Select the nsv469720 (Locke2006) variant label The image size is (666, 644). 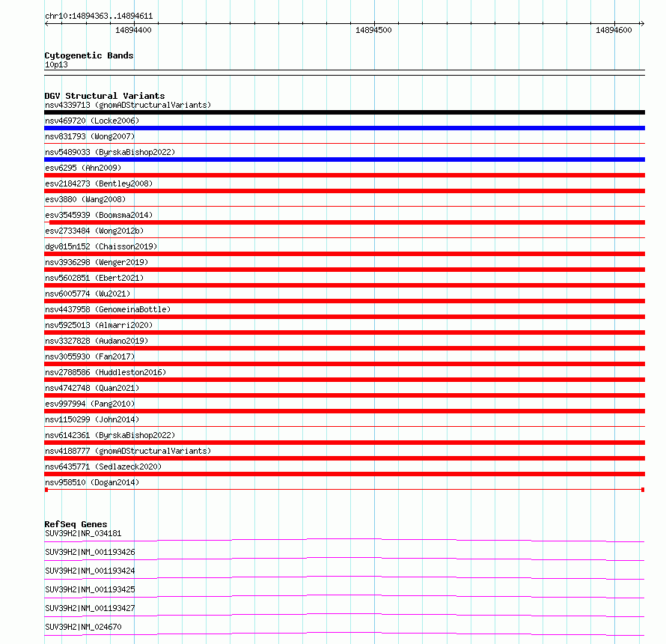92,121
